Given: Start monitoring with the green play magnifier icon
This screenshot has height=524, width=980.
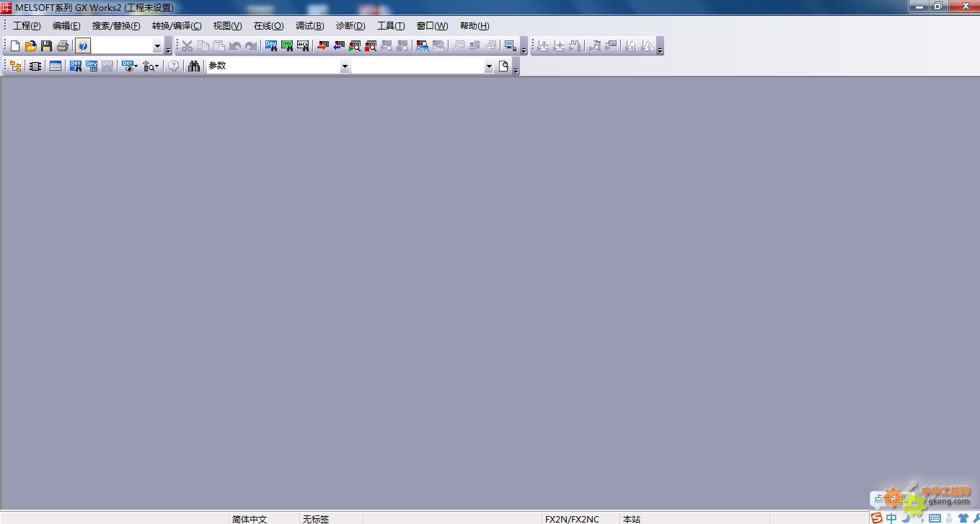Looking at the screenshot, I should [x=355, y=46].
